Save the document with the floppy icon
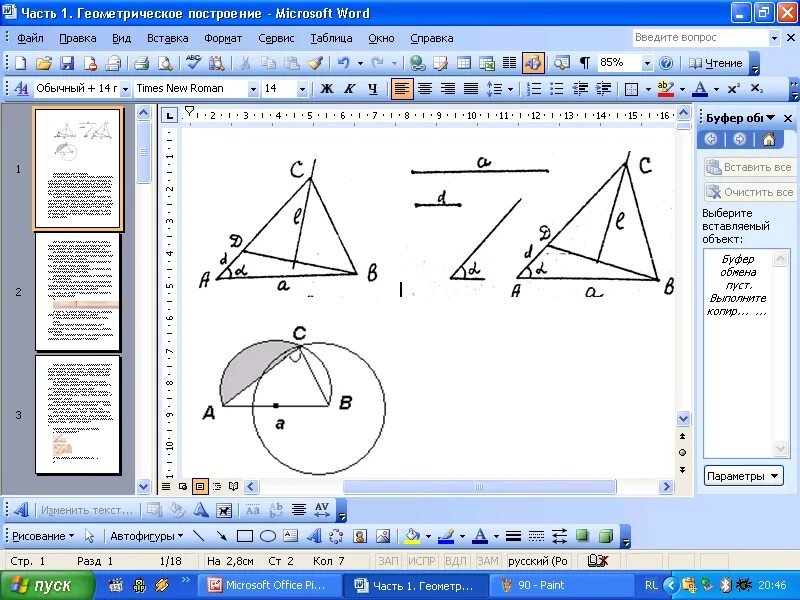 [x=67, y=63]
